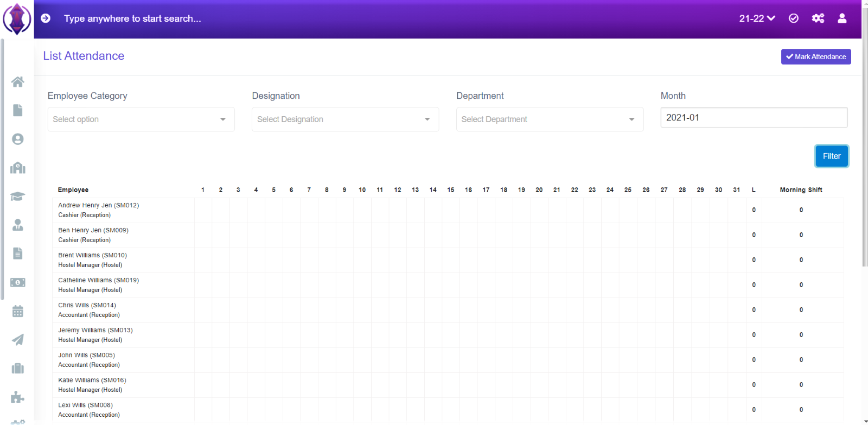Select employee Brent Williams (SM010)
This screenshot has height=425, width=868.
point(92,256)
